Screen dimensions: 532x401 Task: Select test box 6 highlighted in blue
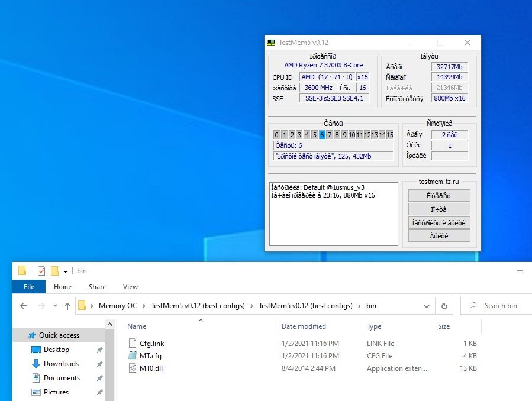coord(322,135)
